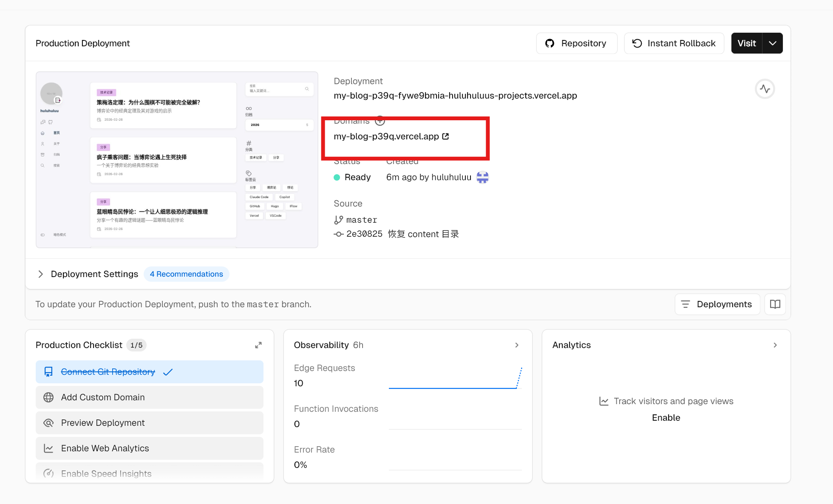Click the master branch icon under Source
This screenshot has width=833, height=504.
tap(338, 220)
